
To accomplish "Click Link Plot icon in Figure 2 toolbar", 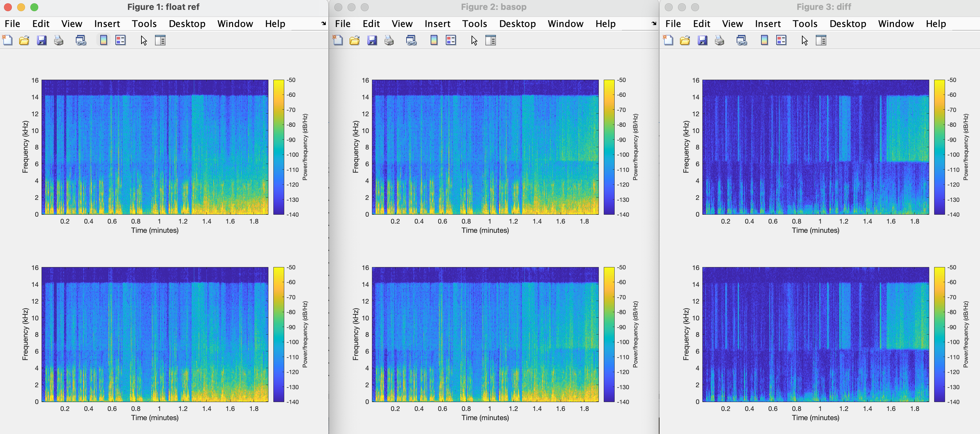I will pyautogui.click(x=411, y=40).
